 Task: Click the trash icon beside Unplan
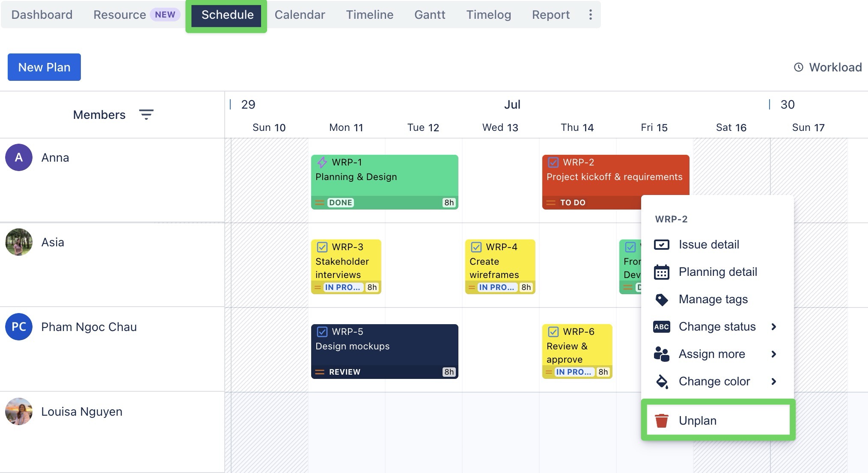pyautogui.click(x=661, y=420)
